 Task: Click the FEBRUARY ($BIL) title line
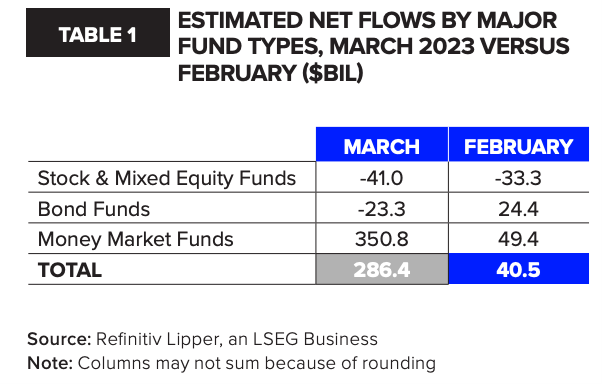pyautogui.click(x=270, y=73)
